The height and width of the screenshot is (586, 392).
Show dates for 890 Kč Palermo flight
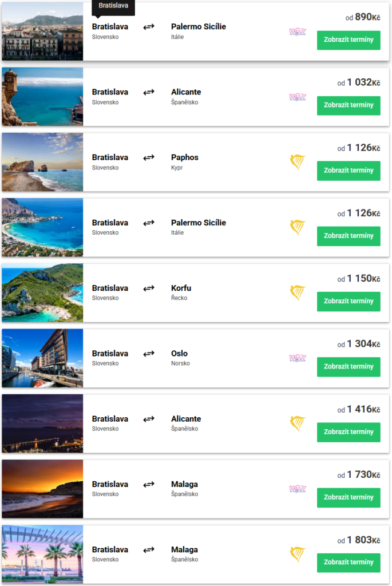349,40
